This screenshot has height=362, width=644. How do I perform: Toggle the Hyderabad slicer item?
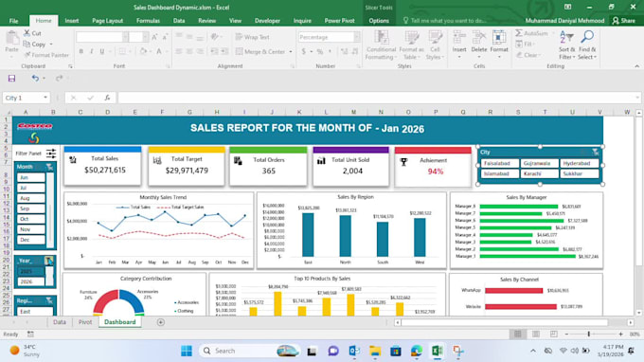pyautogui.click(x=580, y=164)
